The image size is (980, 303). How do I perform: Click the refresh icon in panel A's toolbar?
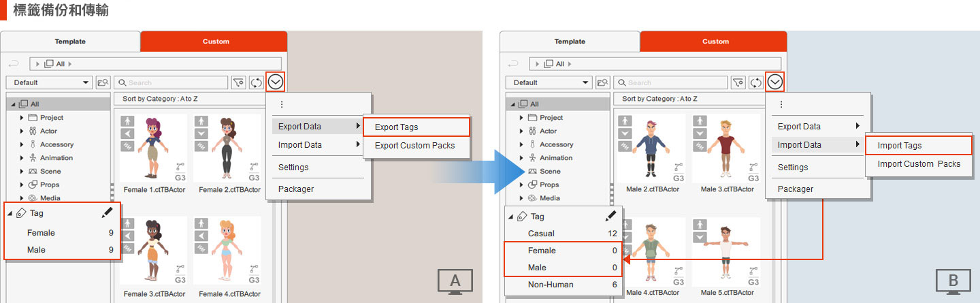(x=257, y=82)
